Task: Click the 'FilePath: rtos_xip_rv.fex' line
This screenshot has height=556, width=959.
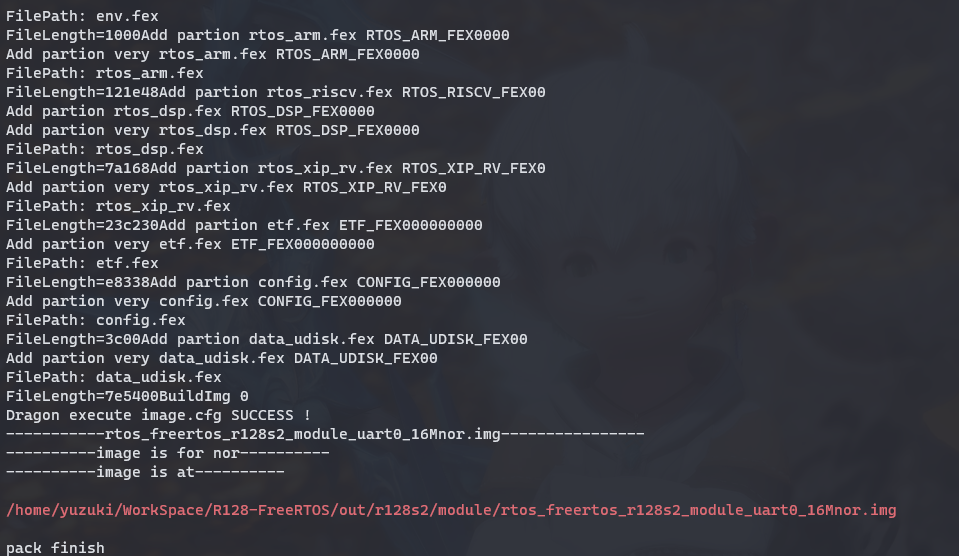Action: point(118,206)
